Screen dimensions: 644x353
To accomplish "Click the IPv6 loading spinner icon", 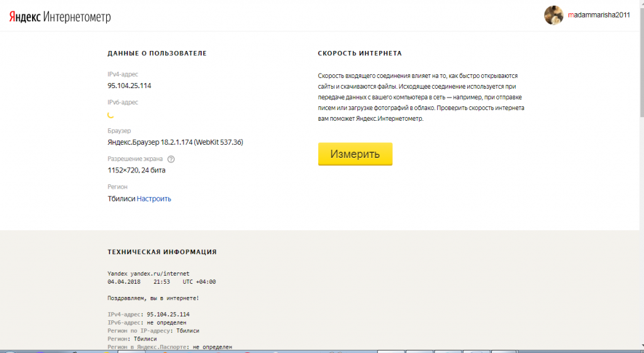I will pos(111,115).
